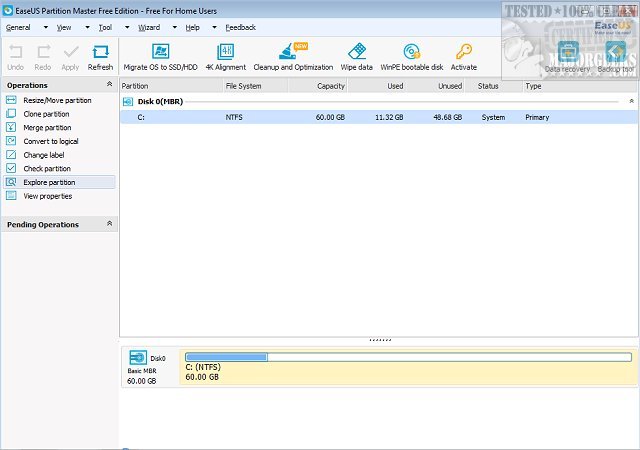Image resolution: width=640 pixels, height=450 pixels.
Task: Click the Clone partition link
Action: coord(46,114)
